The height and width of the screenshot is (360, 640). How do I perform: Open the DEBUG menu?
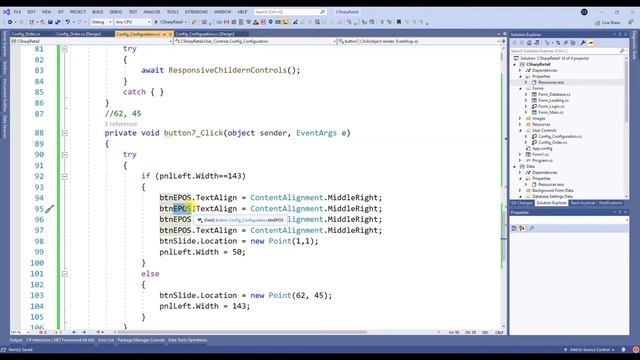point(116,12)
